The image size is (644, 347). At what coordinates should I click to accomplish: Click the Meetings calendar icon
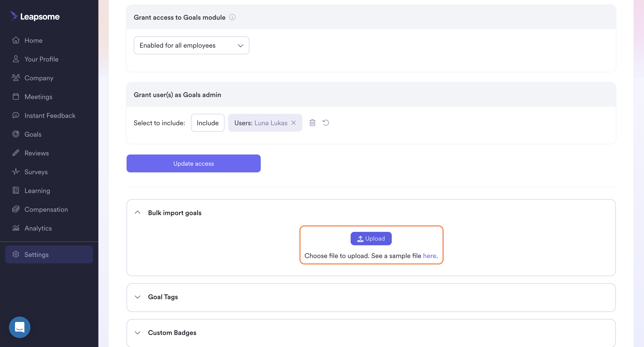point(16,97)
